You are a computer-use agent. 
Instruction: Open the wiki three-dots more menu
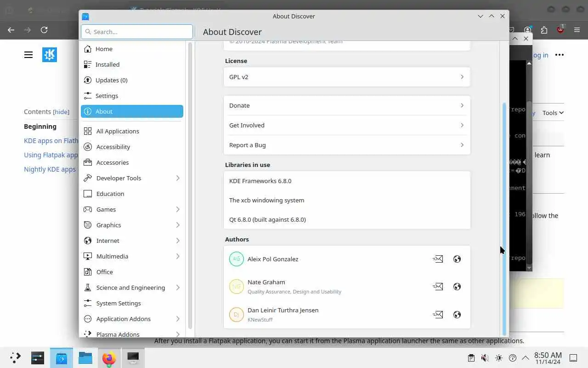[559, 55]
